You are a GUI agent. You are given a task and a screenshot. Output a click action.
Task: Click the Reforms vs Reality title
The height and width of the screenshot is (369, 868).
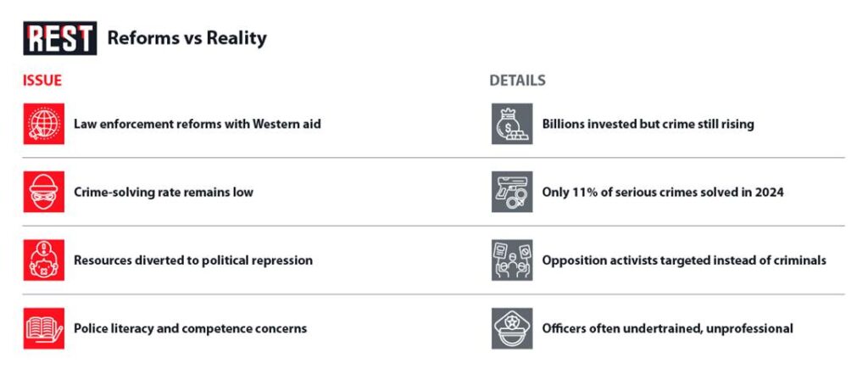point(186,38)
